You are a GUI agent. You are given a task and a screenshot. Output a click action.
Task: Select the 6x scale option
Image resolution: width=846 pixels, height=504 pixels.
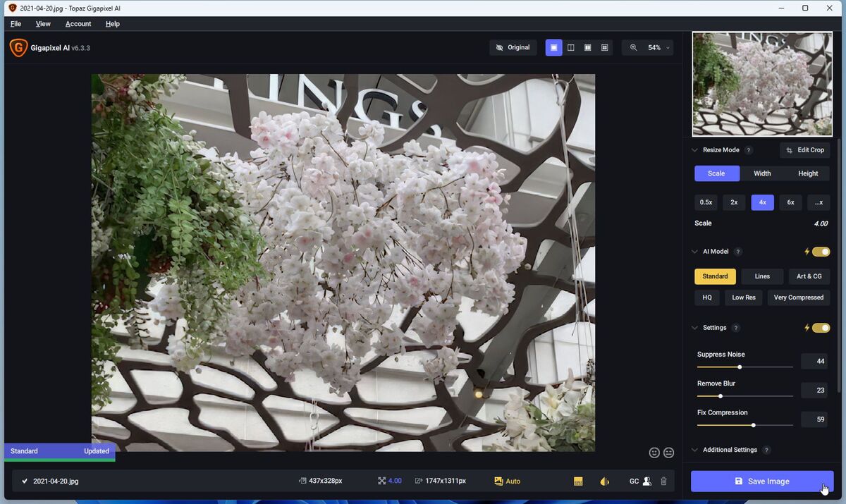coord(790,202)
